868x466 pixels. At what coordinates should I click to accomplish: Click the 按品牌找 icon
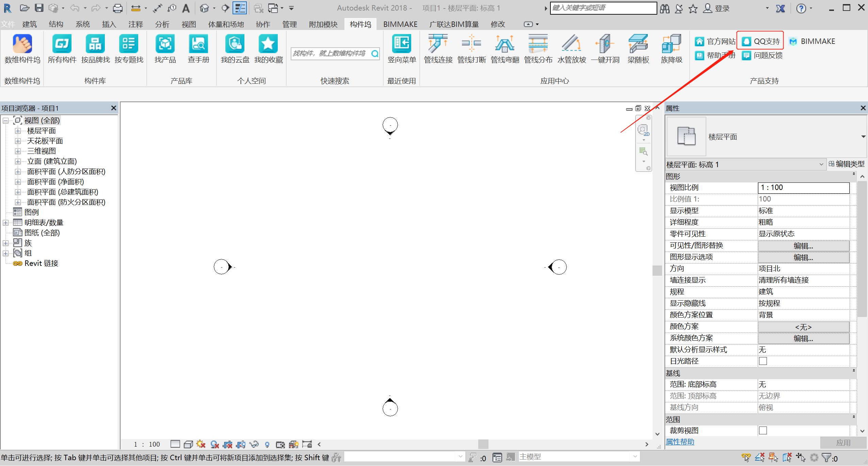(95, 44)
